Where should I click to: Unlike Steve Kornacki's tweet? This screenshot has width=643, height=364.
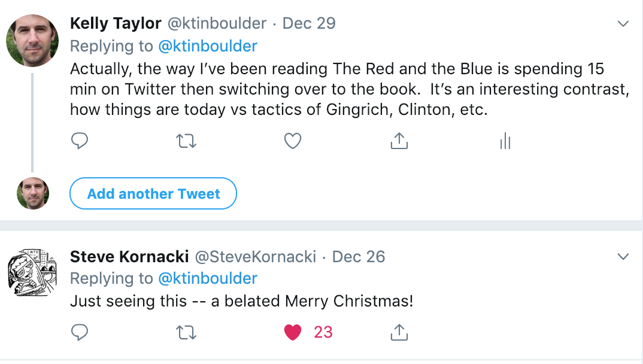coord(293,332)
